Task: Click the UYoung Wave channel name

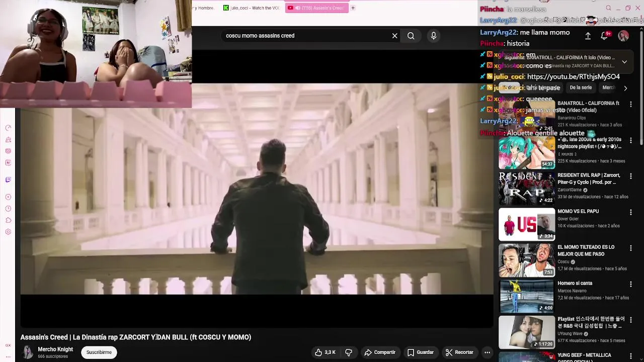Action: 570,333
